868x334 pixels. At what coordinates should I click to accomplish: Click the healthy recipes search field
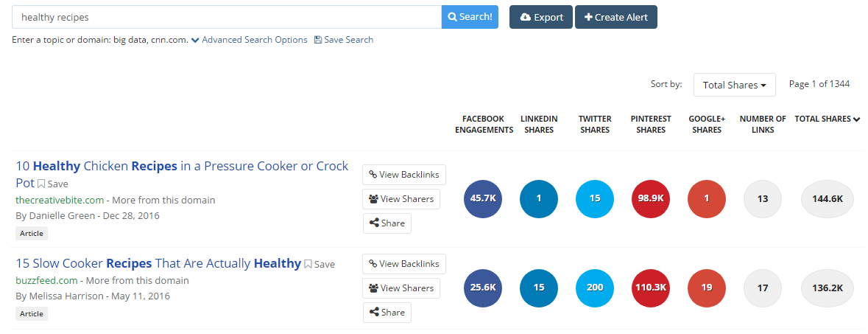coord(227,17)
